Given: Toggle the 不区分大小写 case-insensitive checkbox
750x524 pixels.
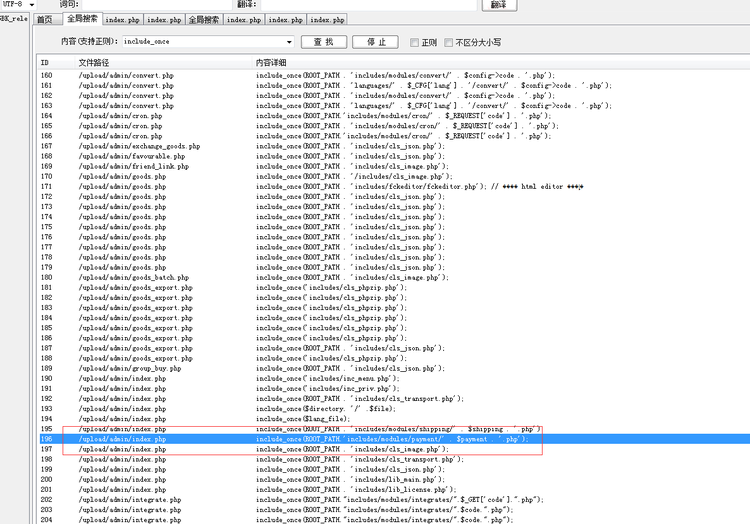Looking at the screenshot, I should tap(449, 43).
